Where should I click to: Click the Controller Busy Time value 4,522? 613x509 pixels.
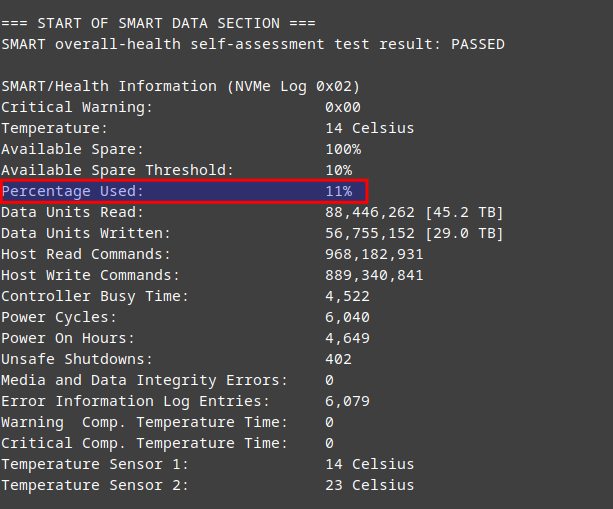point(347,296)
